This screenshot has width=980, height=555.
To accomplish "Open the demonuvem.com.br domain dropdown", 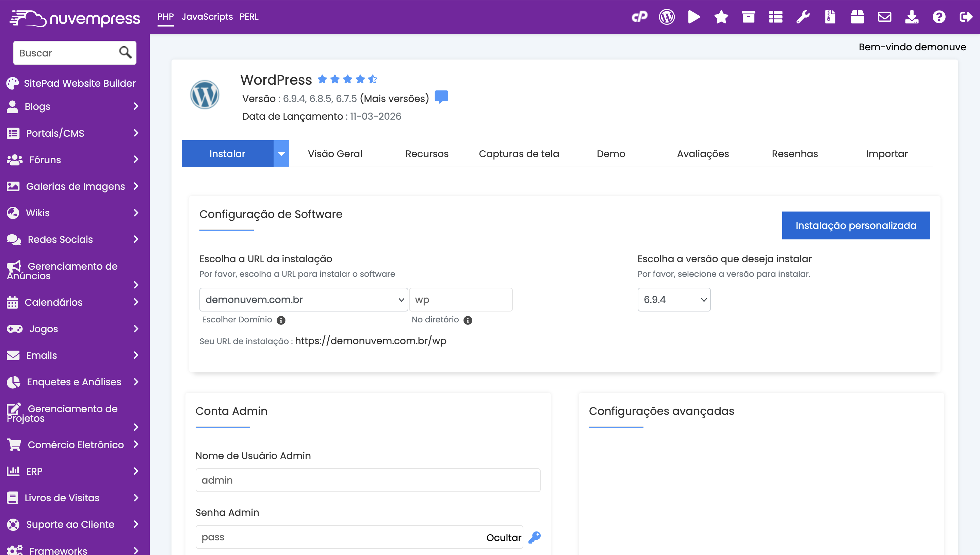I will coord(304,300).
